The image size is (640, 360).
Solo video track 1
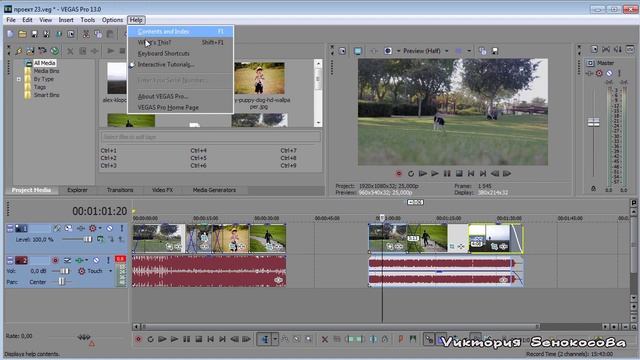[x=121, y=228]
